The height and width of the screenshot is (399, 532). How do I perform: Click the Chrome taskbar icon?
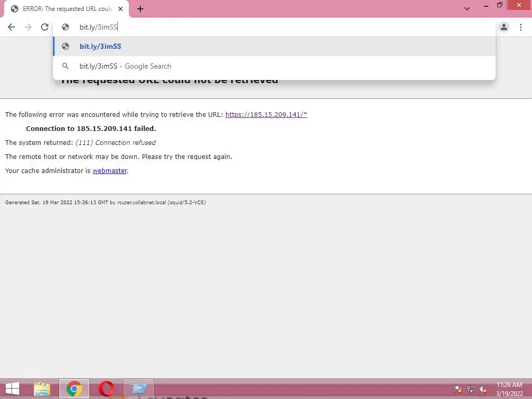coord(74,389)
